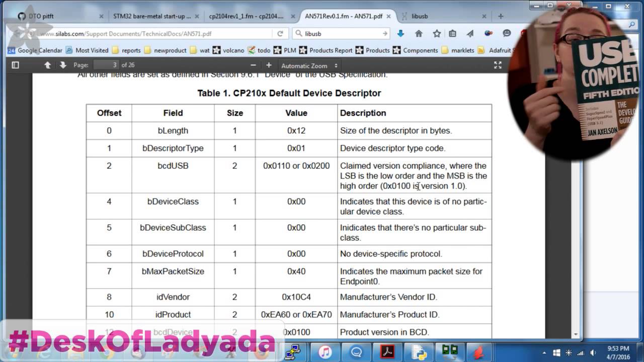Open the Components bookmark
This screenshot has height=362, width=644.
click(416, 50)
